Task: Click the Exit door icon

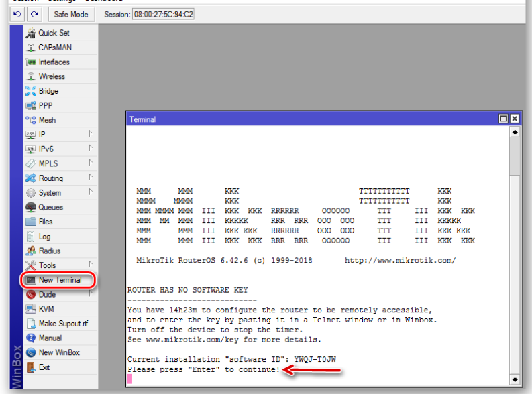Action: (31, 367)
